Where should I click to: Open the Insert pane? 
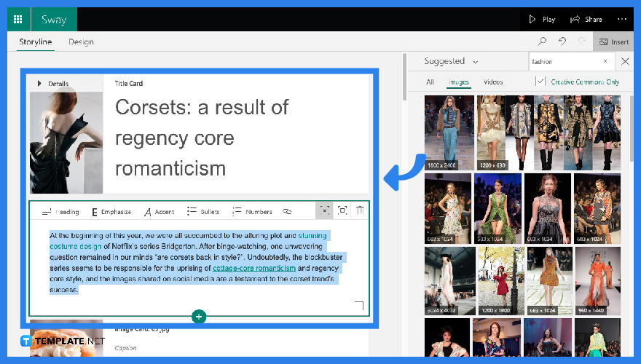pos(613,41)
